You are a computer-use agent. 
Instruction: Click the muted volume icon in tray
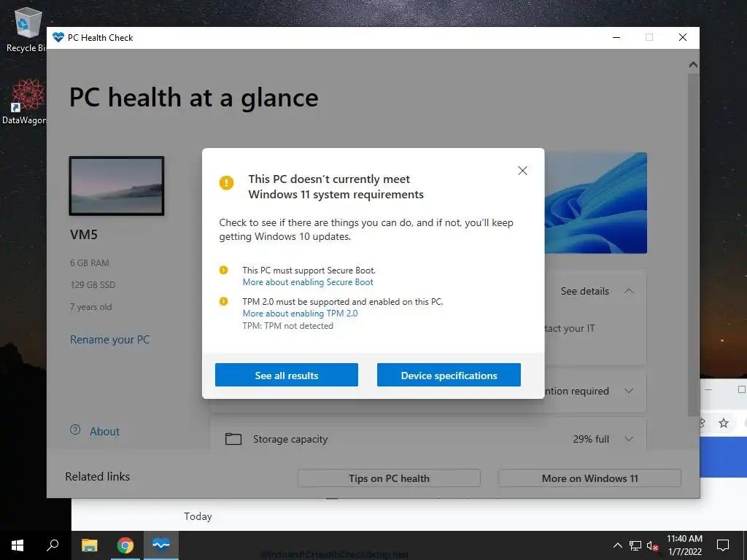point(653,545)
